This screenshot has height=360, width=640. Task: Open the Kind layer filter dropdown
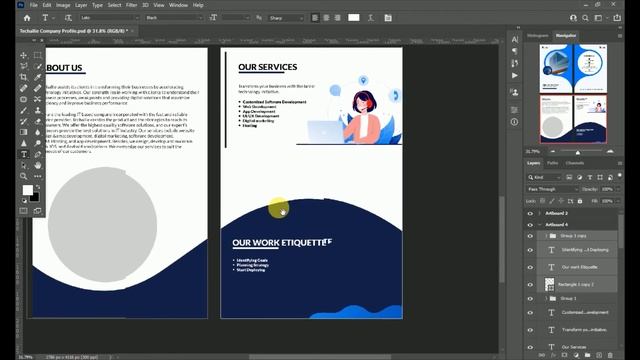click(544, 177)
